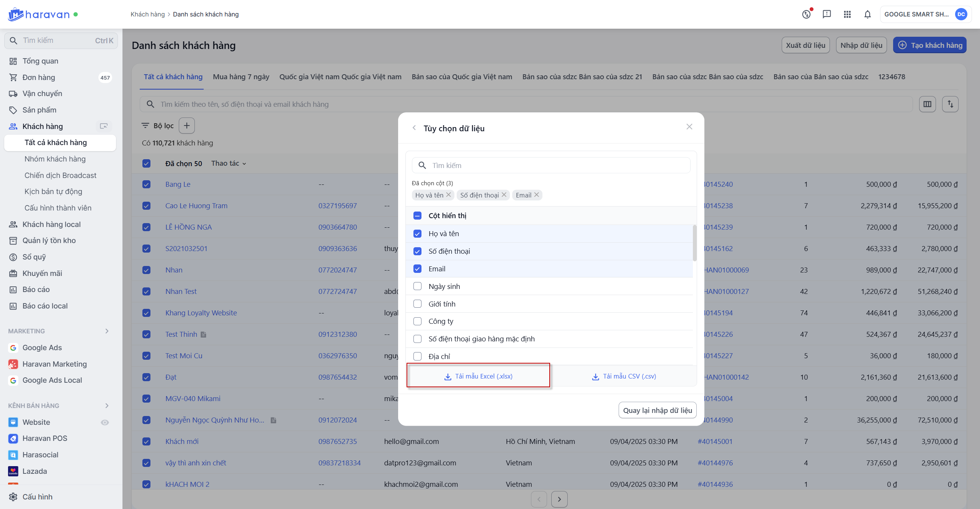Screen dimensions: 980x509
Task: Switch to Mua hàng 7 ngày tab
Action: 241,77
